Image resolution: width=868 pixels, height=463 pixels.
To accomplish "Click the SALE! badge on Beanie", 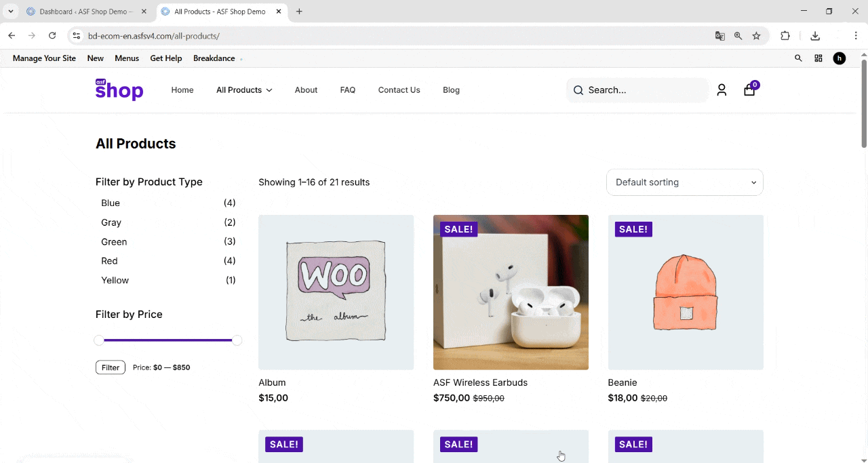I will point(633,229).
